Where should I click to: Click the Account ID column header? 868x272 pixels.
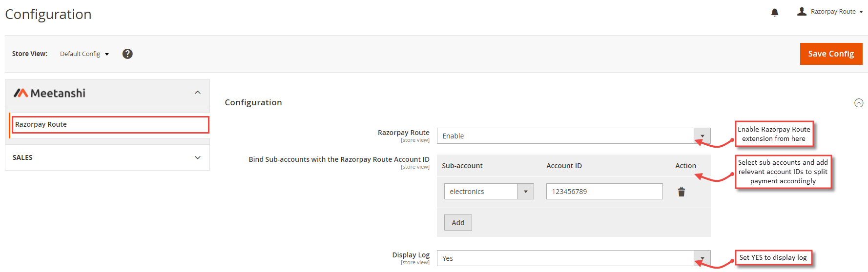coord(564,166)
